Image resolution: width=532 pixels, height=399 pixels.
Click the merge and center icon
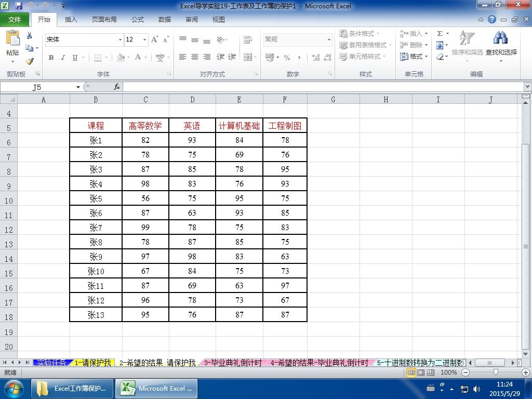coord(248,57)
